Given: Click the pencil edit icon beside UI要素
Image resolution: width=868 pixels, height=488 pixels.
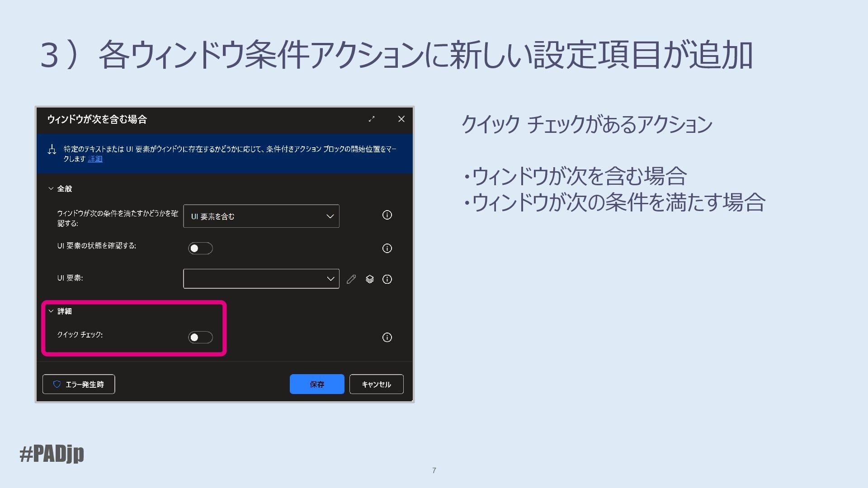Looking at the screenshot, I should (351, 279).
